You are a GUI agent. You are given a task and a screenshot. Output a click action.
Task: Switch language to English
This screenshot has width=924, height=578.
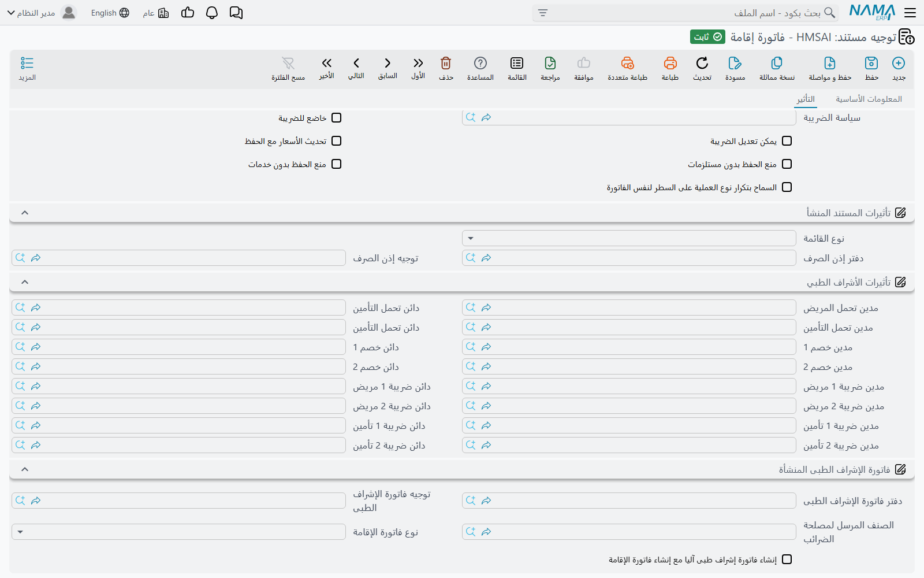pyautogui.click(x=110, y=13)
